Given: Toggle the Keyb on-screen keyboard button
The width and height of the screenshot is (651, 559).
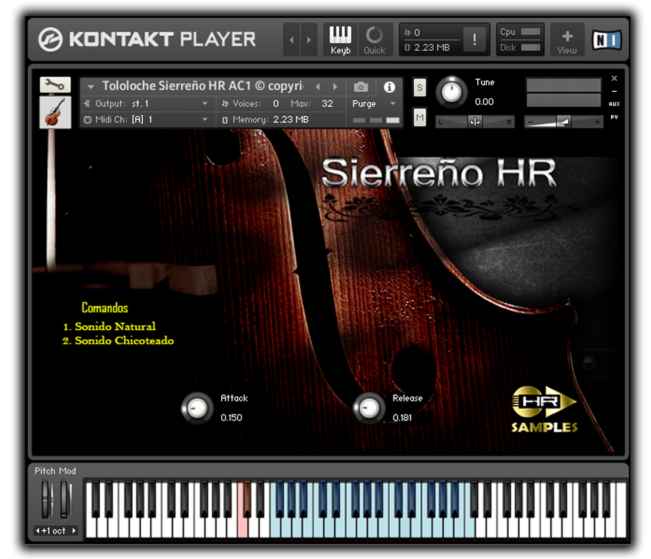Looking at the screenshot, I should tap(340, 40).
